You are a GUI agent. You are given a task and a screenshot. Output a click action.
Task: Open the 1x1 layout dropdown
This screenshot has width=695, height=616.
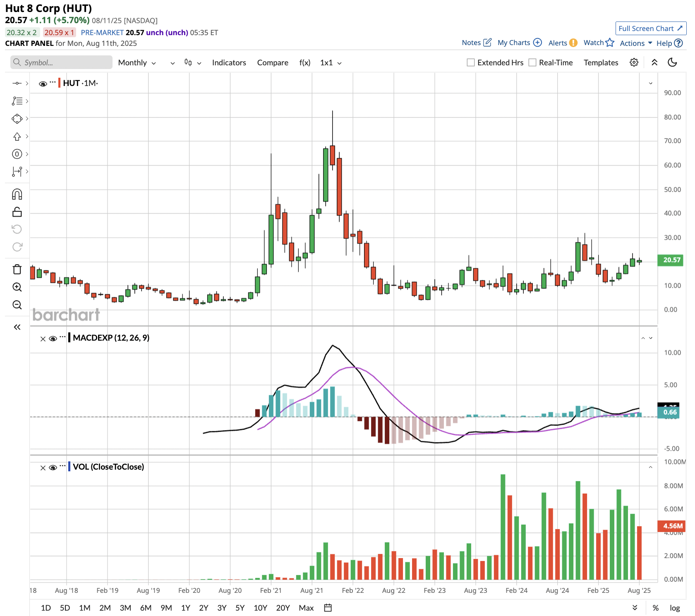[331, 63]
